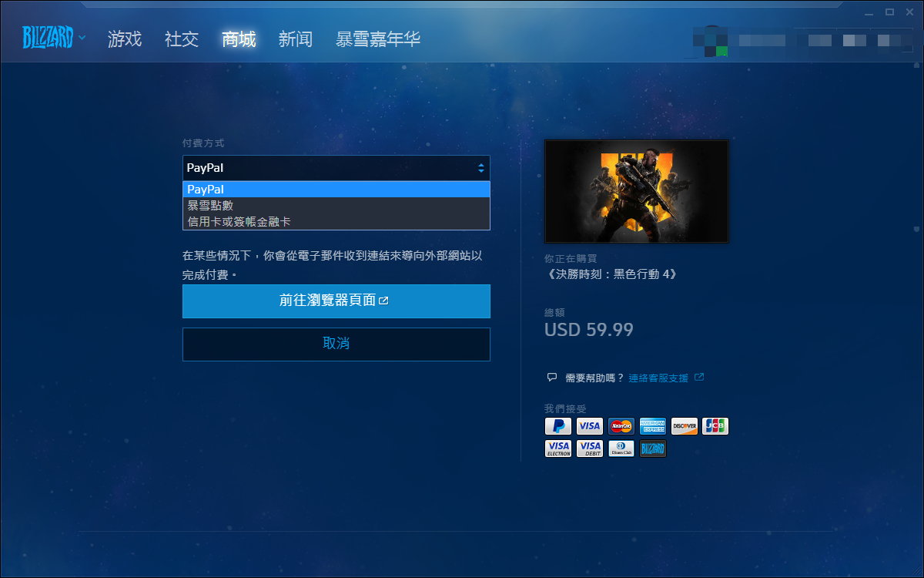Click the MasterCard logo icon
The image size is (924, 578).
pyautogui.click(x=621, y=426)
